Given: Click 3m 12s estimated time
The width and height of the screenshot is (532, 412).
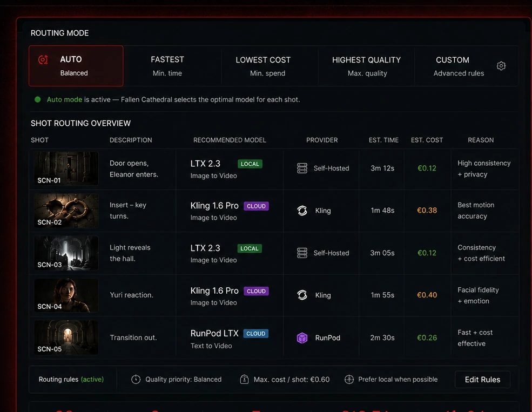Looking at the screenshot, I should (x=382, y=168).
